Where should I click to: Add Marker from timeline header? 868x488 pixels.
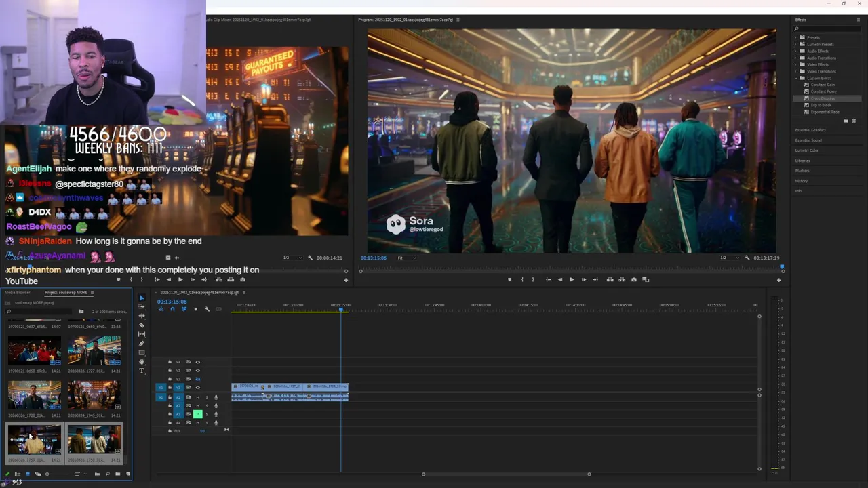coord(196,309)
